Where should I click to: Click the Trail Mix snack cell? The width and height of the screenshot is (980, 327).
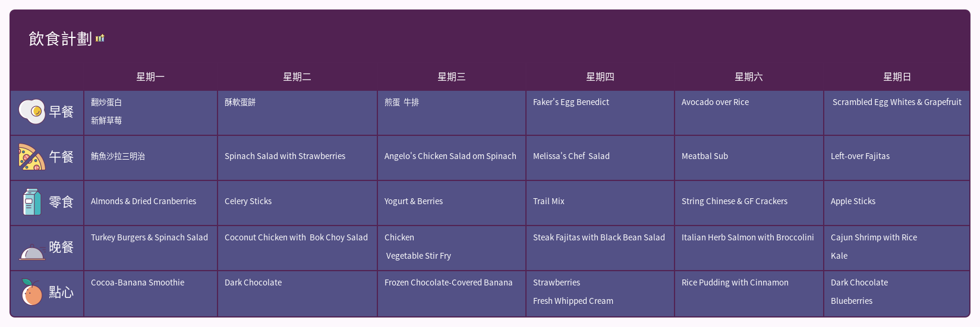[549, 201]
